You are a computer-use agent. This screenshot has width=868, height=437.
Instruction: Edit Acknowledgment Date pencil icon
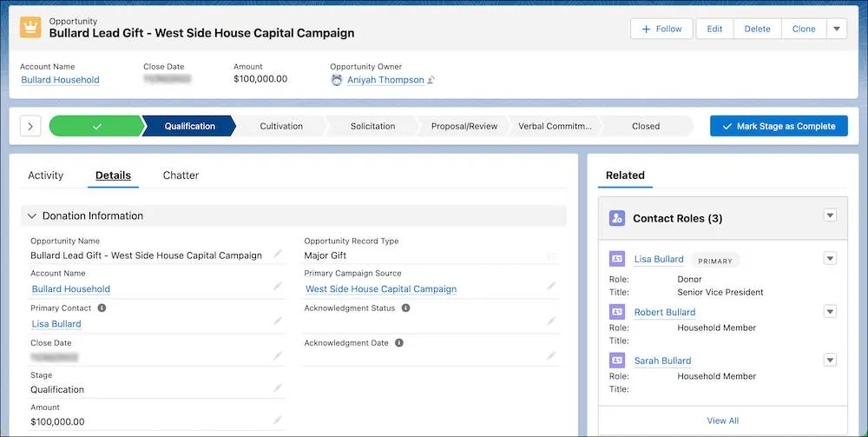click(551, 355)
